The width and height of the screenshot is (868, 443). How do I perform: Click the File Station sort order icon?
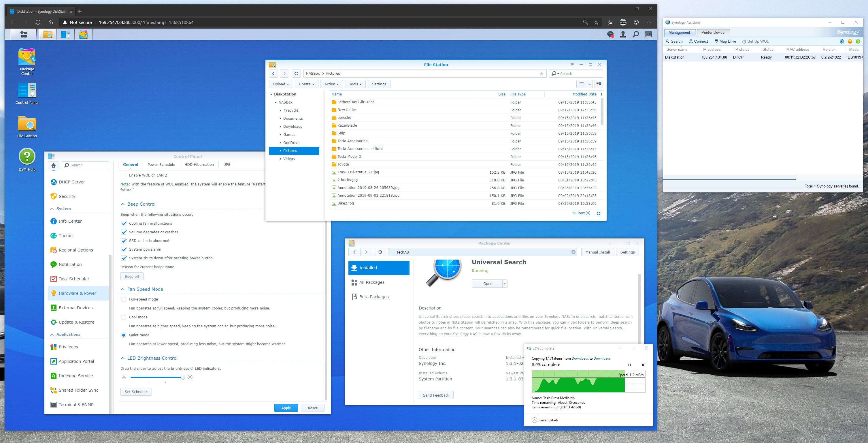pos(599,84)
